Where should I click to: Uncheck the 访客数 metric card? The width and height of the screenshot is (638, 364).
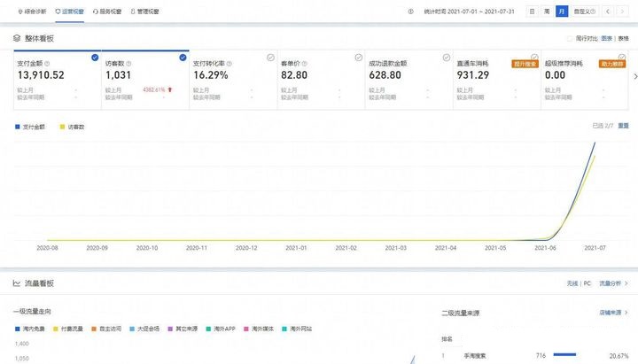pos(183,58)
